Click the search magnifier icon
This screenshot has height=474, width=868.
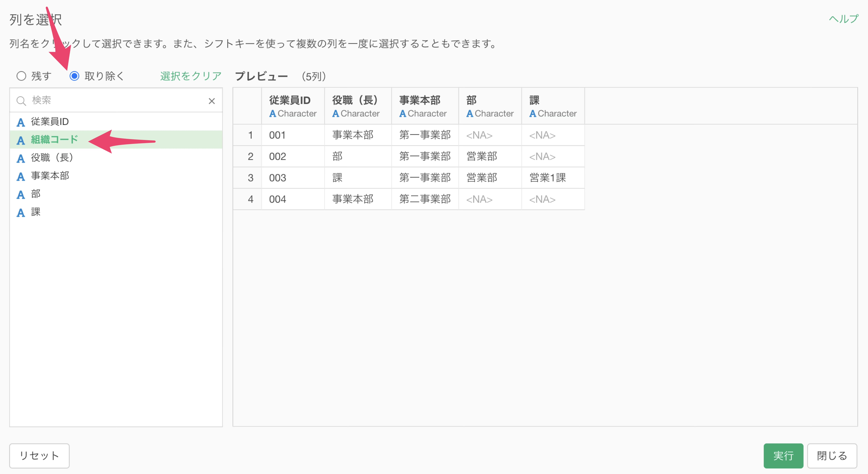click(21, 101)
